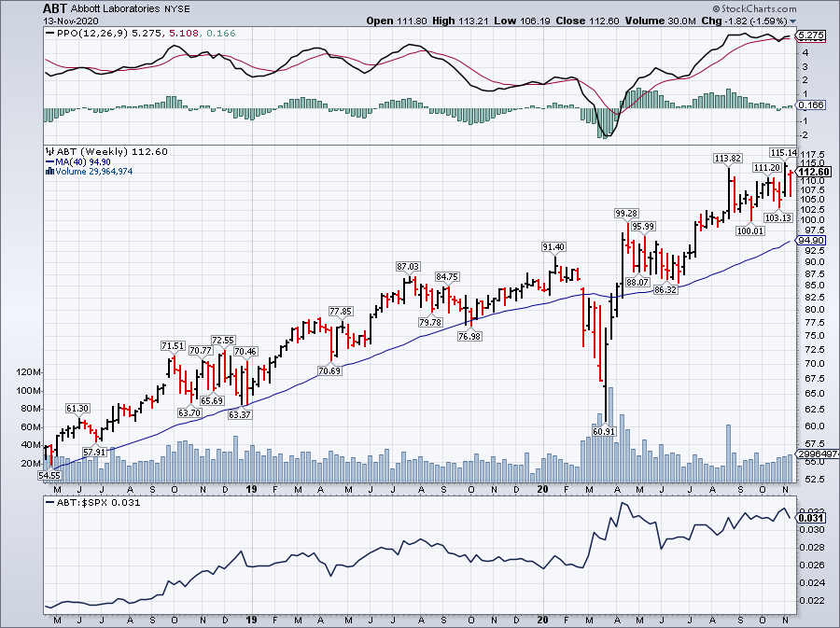Image resolution: width=840 pixels, height=628 pixels.
Task: Click the Open 111.80 value
Action: [x=397, y=21]
